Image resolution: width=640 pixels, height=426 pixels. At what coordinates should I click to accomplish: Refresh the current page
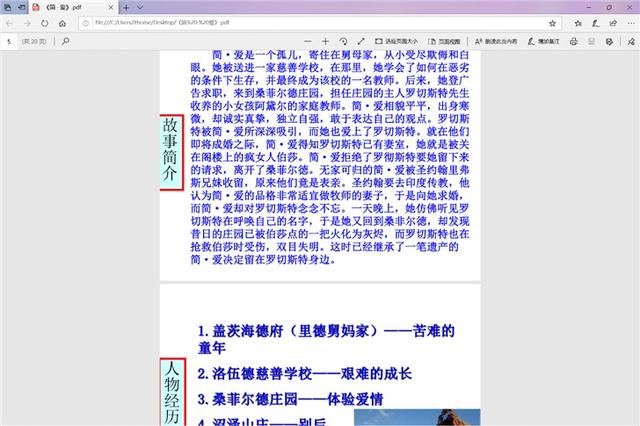click(44, 23)
